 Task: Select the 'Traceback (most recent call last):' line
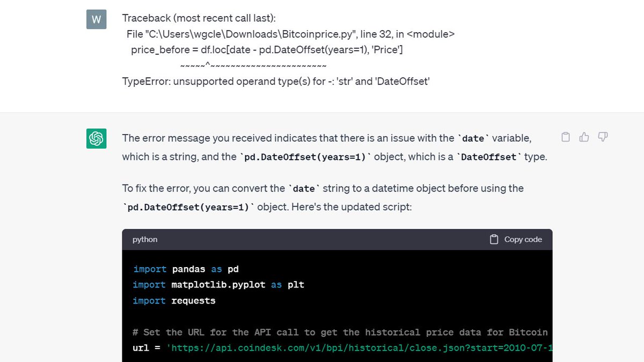(199, 19)
